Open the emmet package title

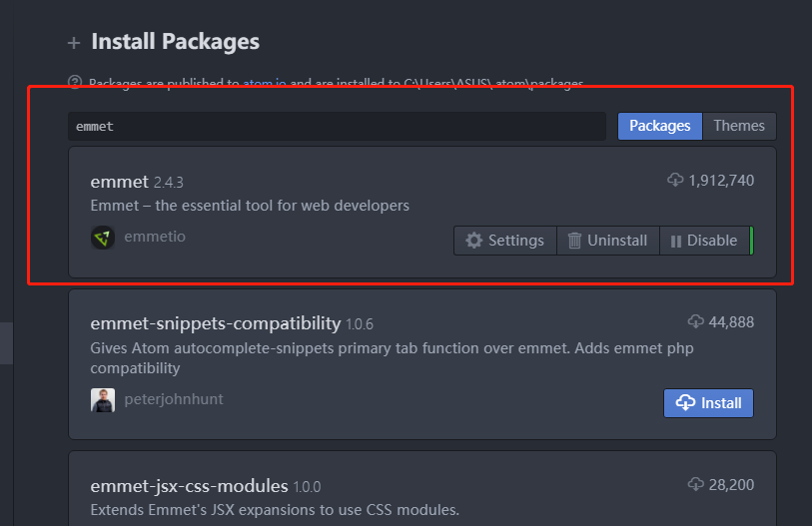119,181
